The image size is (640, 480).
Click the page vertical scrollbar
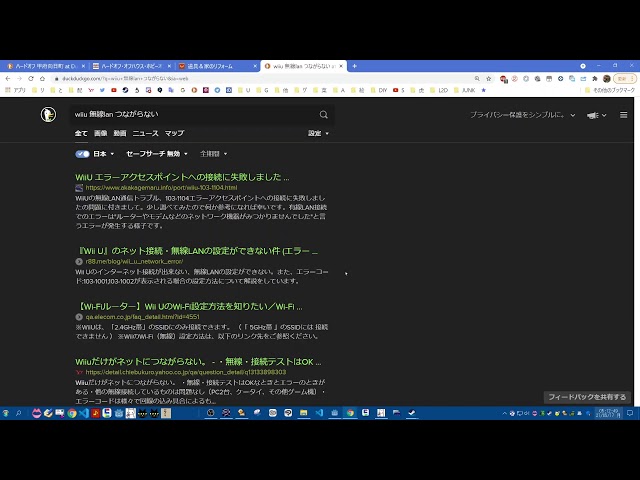pyautogui.click(x=637, y=251)
